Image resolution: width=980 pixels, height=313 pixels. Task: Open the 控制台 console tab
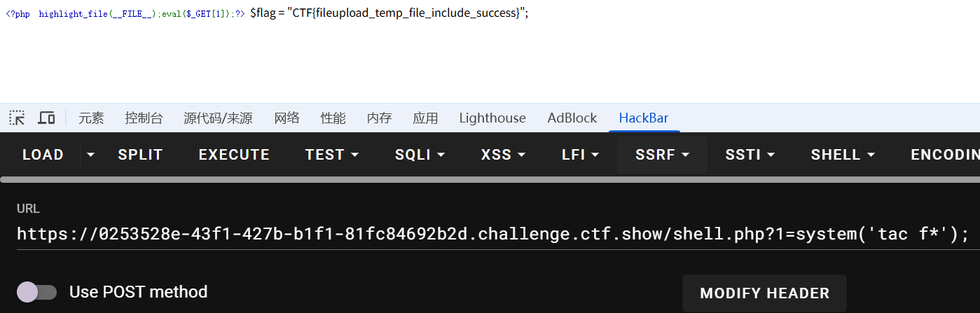click(144, 118)
